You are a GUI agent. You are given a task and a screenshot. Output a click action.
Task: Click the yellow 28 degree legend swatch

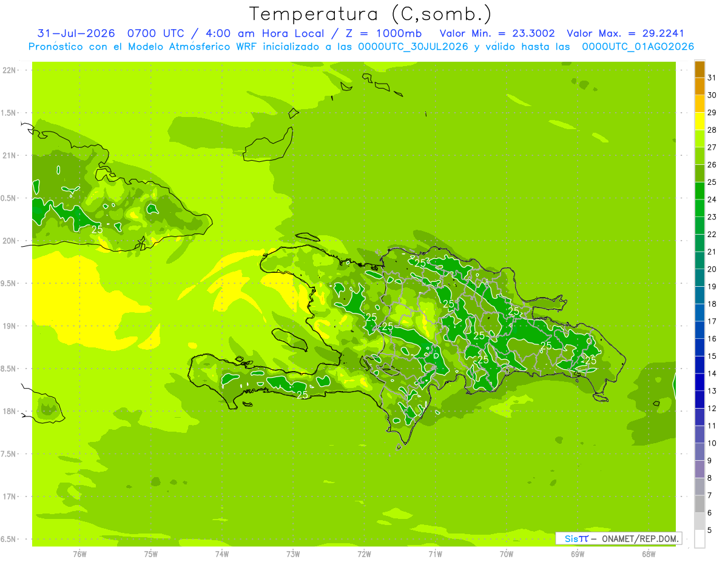click(x=699, y=121)
